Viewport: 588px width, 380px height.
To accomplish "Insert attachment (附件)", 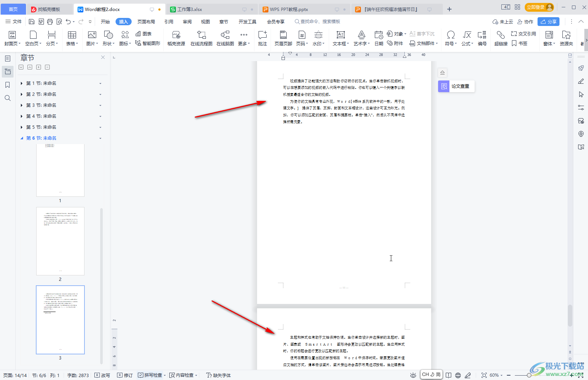I will (395, 43).
